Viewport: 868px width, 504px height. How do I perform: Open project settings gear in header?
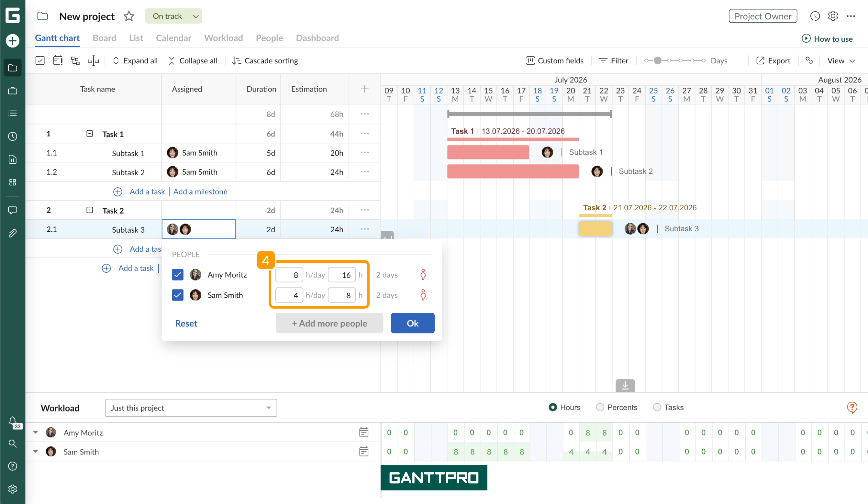coord(833,16)
